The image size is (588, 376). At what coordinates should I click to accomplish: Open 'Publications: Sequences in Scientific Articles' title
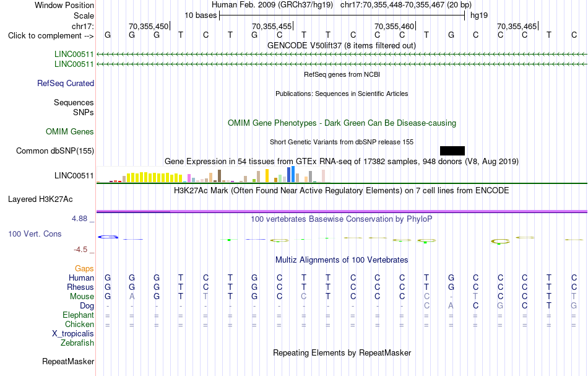(342, 94)
